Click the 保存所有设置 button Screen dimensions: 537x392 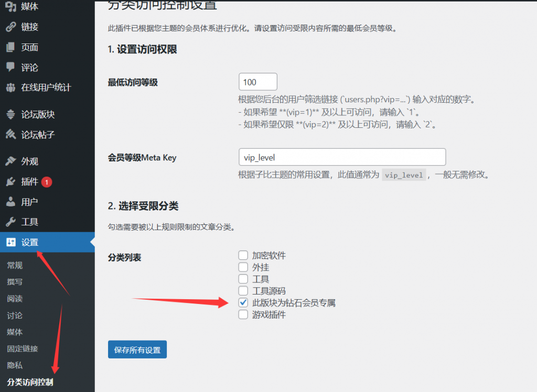[x=137, y=350]
